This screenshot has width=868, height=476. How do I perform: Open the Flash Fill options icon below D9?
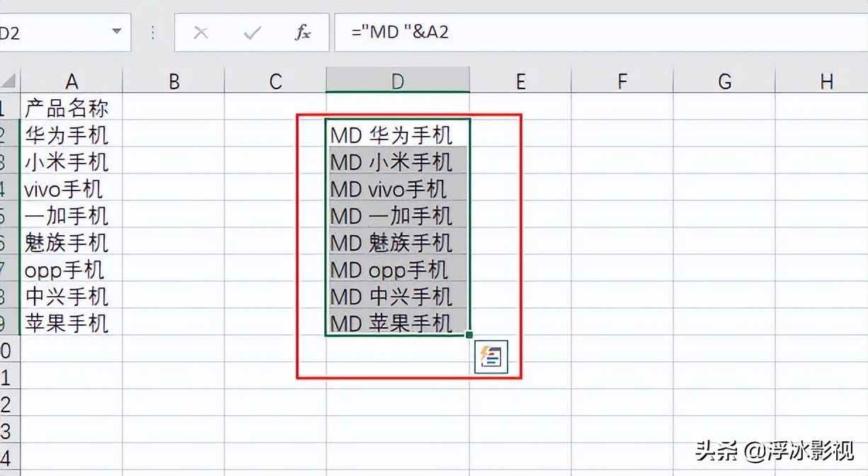pos(491,357)
